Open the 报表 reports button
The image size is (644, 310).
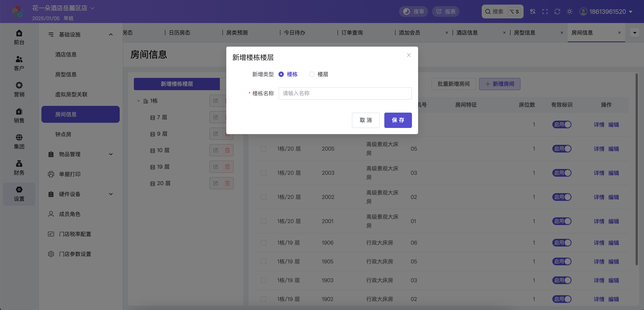(446, 12)
